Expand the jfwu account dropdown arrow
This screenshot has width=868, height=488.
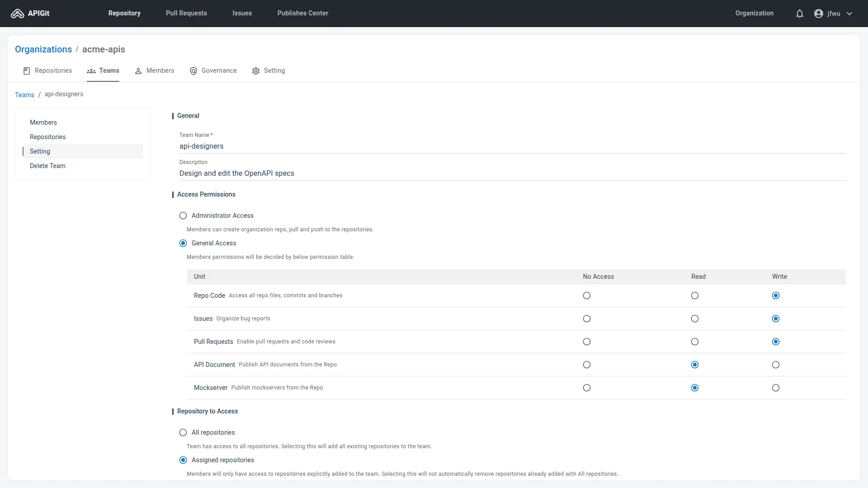[849, 14]
